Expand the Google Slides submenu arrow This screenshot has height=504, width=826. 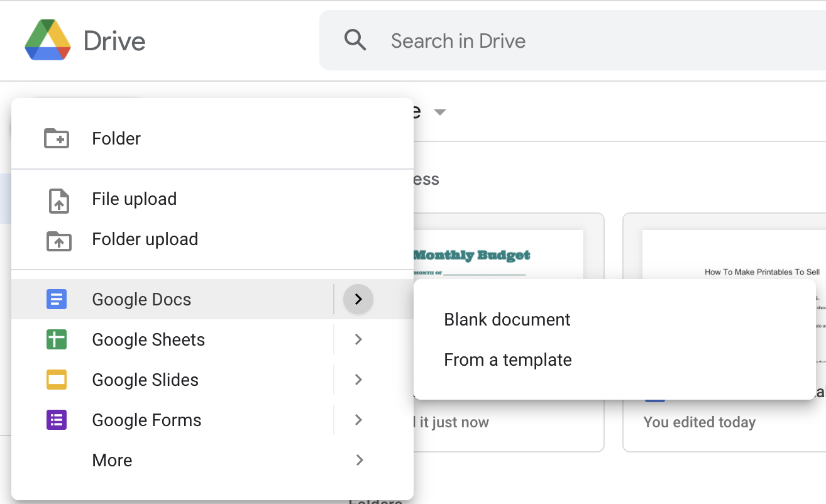(x=358, y=380)
